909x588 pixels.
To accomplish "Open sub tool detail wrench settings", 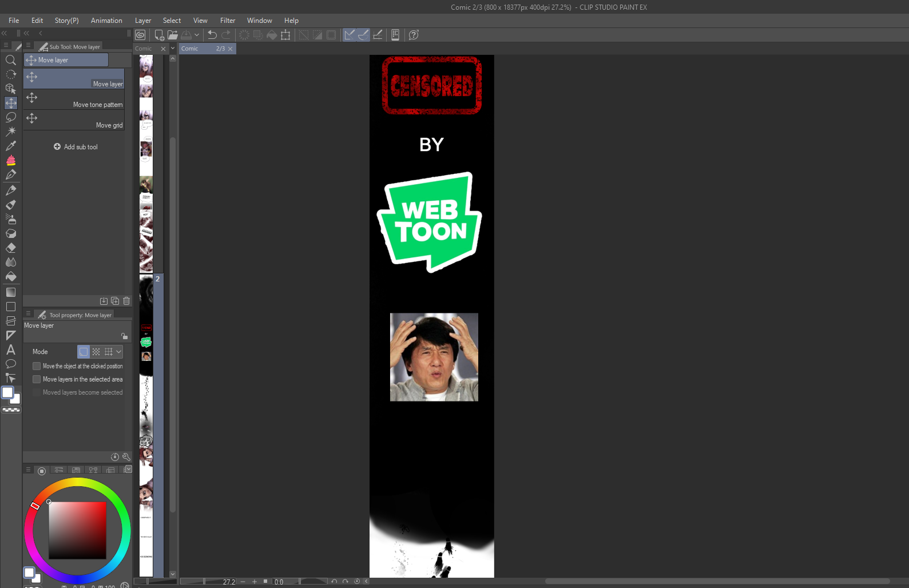I will 126,456.
